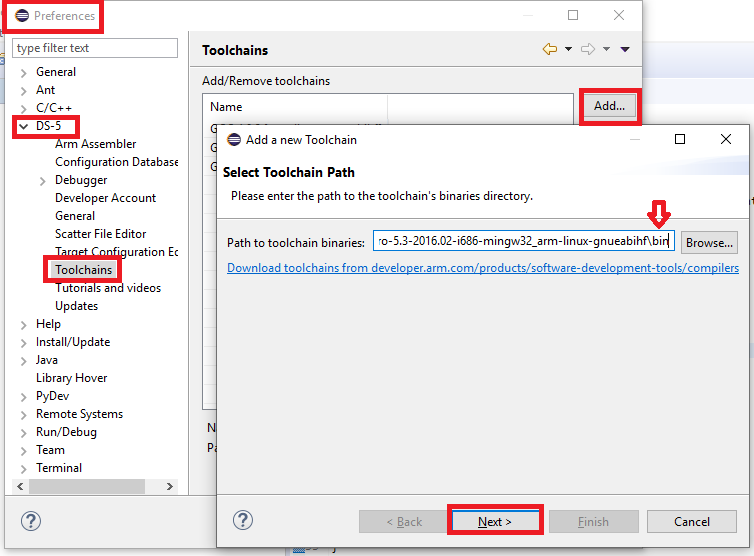The width and height of the screenshot is (754, 556).
Task: Open Developer Account preference page
Action: coord(105,198)
